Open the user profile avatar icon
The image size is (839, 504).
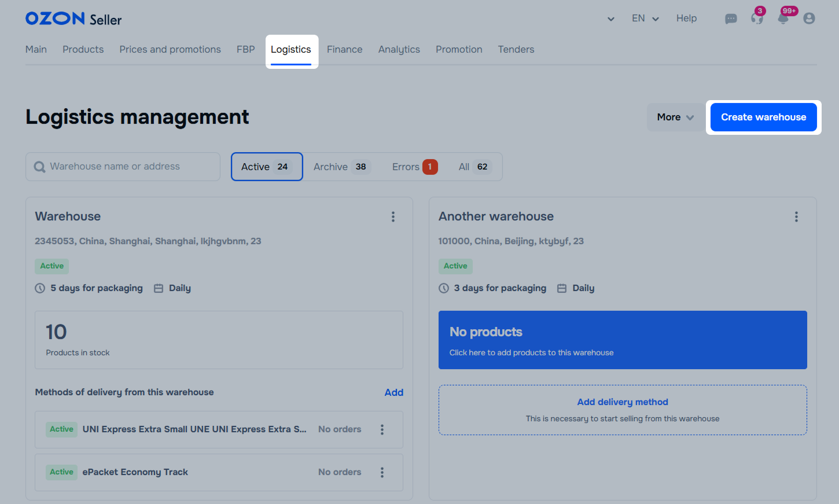809,19
